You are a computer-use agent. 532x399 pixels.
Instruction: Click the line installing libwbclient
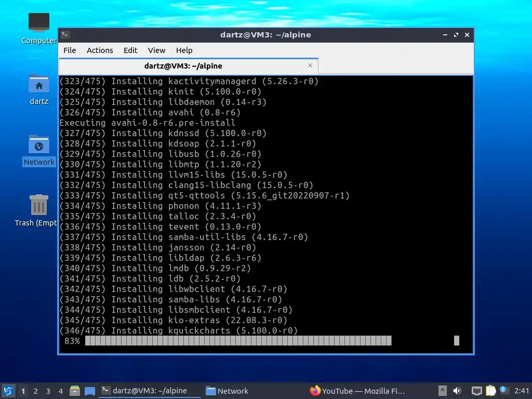pos(174,289)
